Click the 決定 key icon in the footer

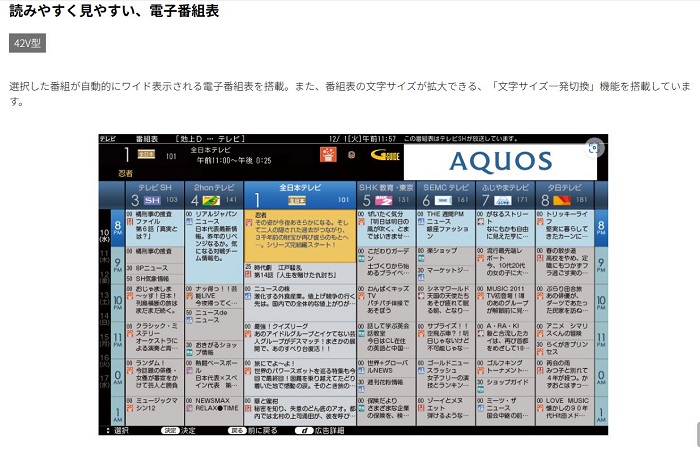click(x=170, y=430)
